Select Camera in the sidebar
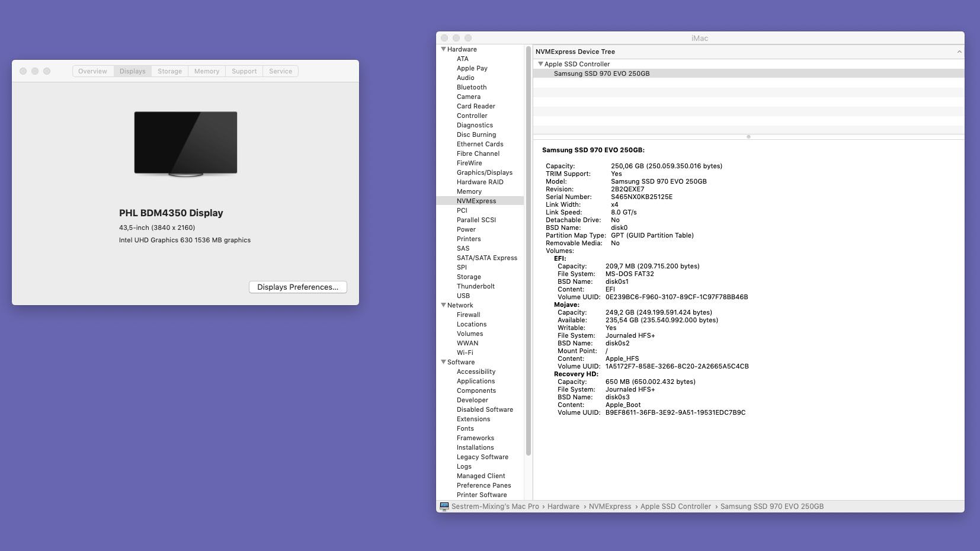This screenshot has height=551, width=980. click(469, 97)
